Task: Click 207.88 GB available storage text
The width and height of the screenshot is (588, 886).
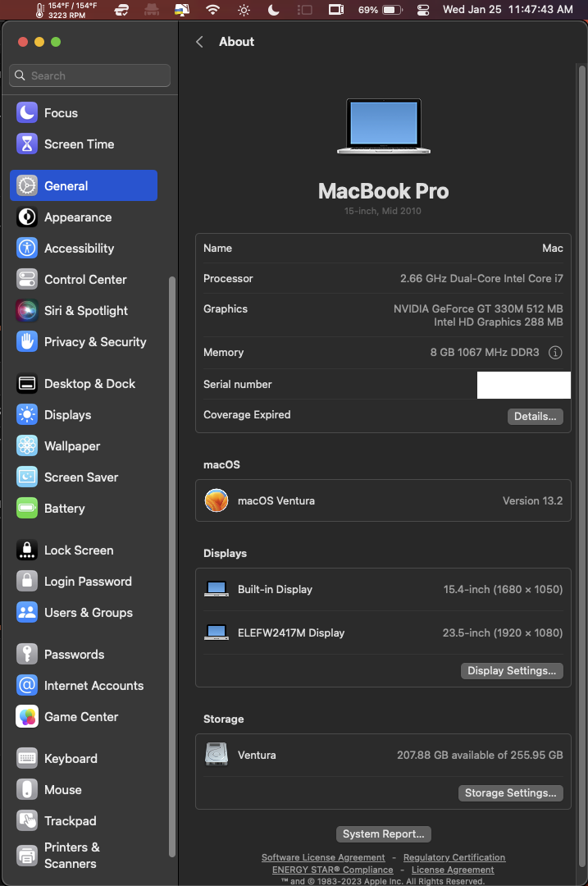Action: [x=480, y=755]
